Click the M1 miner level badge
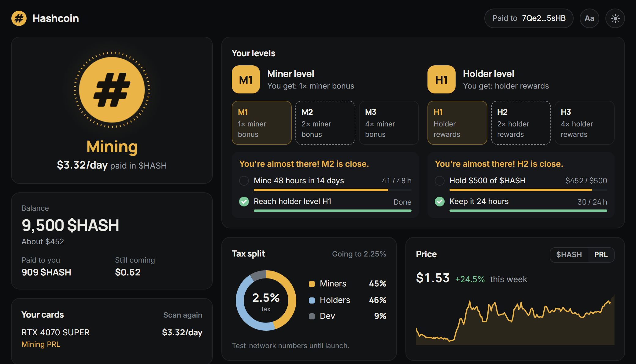The height and width of the screenshot is (364, 636). click(x=246, y=79)
